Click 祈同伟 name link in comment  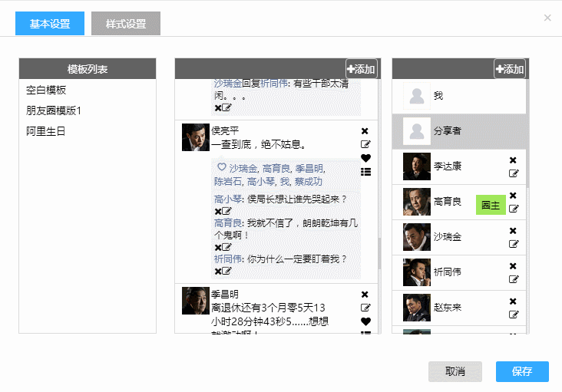tap(228, 259)
